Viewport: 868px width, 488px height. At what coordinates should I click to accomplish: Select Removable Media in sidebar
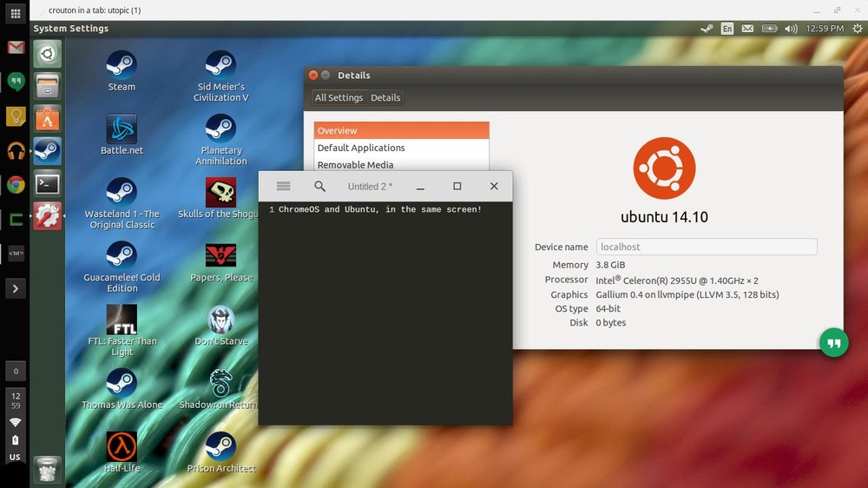401,164
